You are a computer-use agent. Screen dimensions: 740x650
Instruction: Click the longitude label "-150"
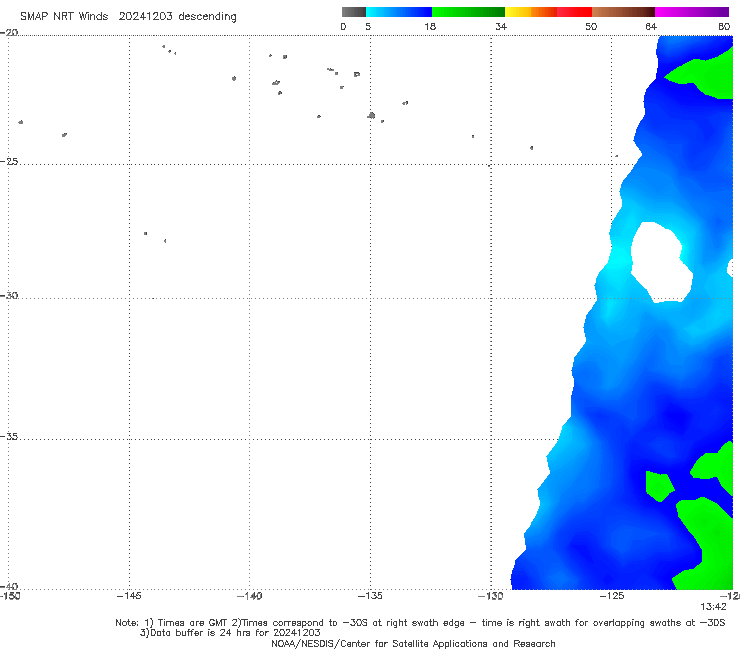(10, 596)
